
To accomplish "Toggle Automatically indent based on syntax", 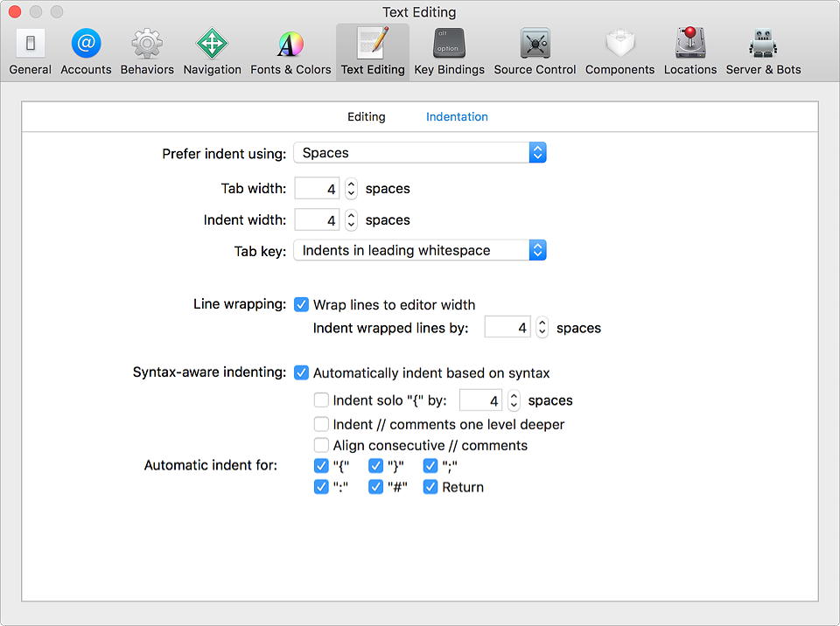I will [x=302, y=372].
